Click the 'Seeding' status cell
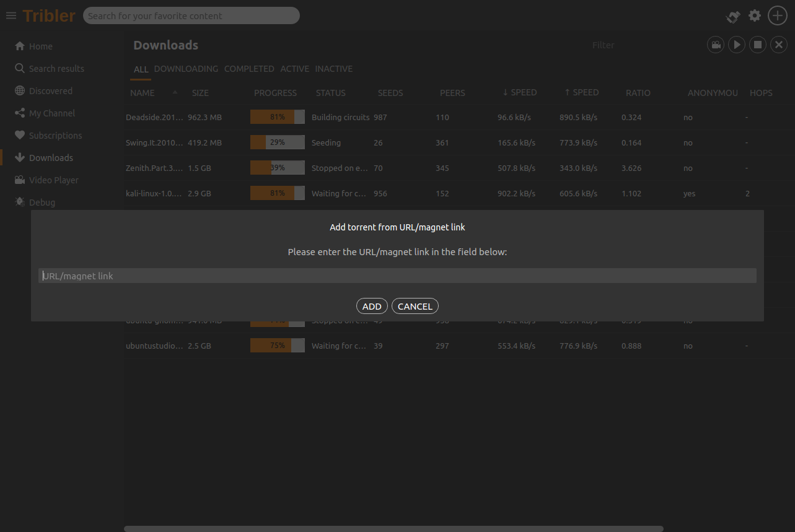Image resolution: width=795 pixels, height=532 pixels. point(326,142)
